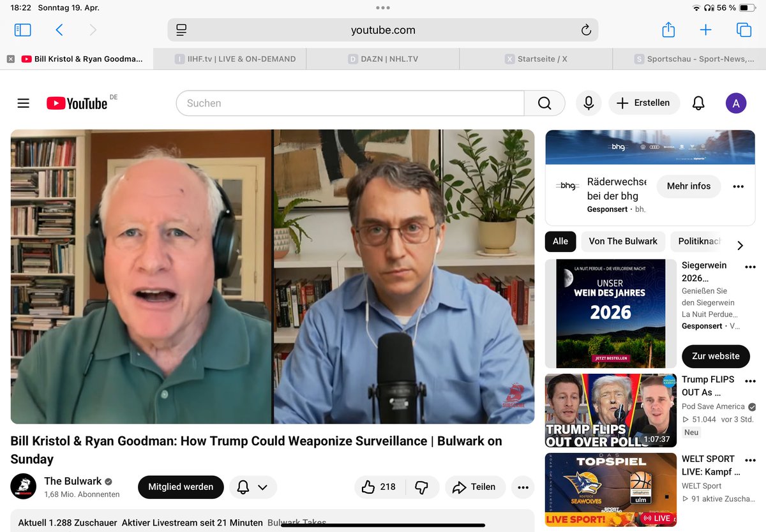Show next filter chips arrow

pyautogui.click(x=740, y=245)
